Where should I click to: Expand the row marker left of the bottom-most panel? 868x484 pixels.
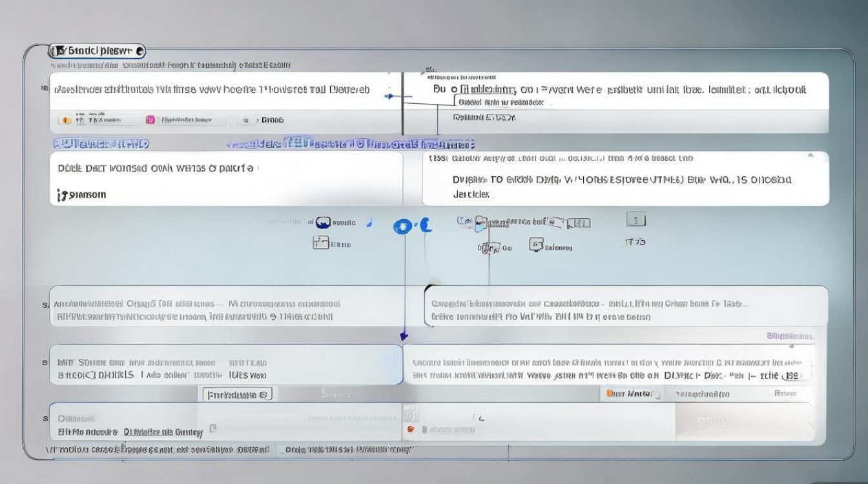click(45, 419)
